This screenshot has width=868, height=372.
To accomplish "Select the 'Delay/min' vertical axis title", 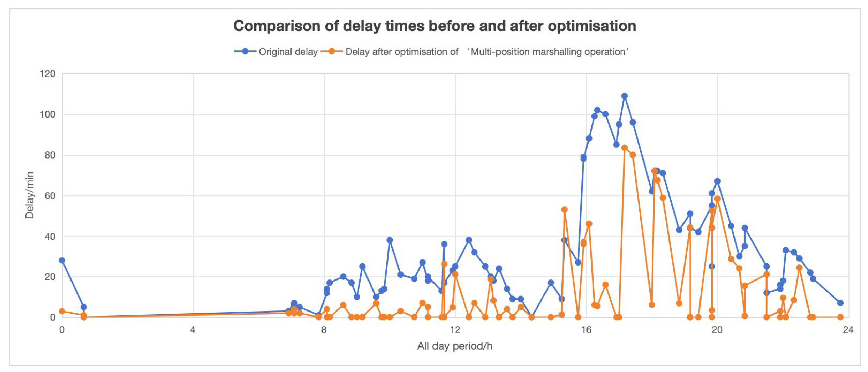I will pos(30,195).
